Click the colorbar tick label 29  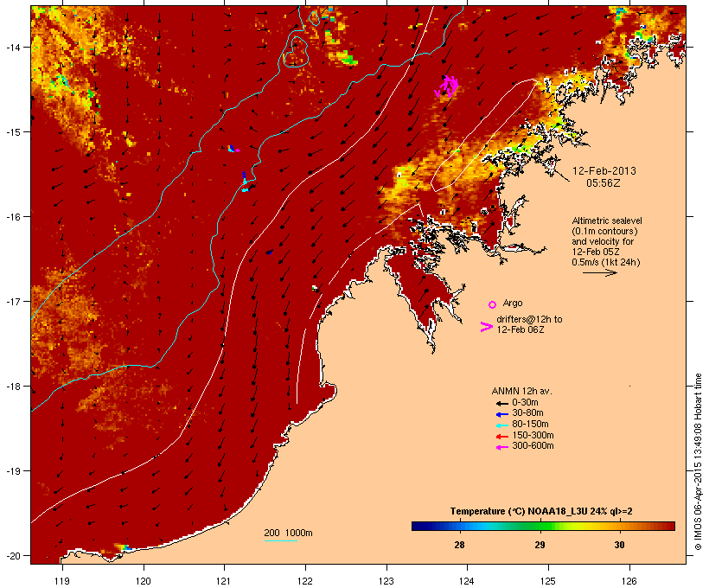click(x=540, y=545)
